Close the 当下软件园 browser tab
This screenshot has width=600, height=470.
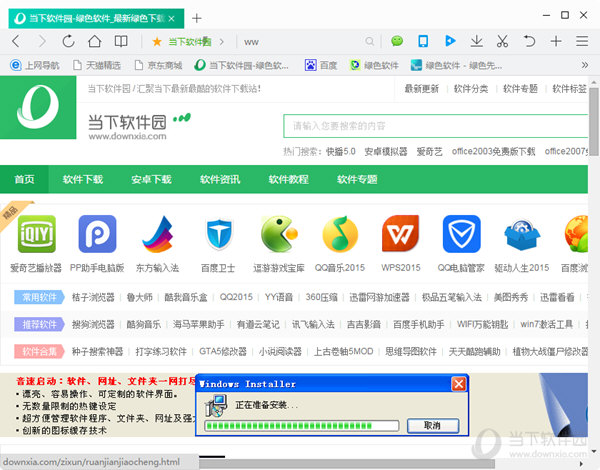click(x=171, y=18)
